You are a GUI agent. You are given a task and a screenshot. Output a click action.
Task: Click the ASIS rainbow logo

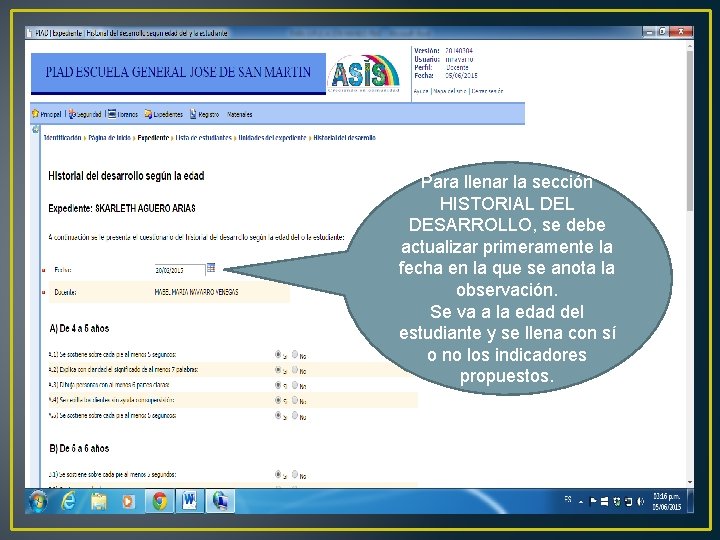point(363,73)
